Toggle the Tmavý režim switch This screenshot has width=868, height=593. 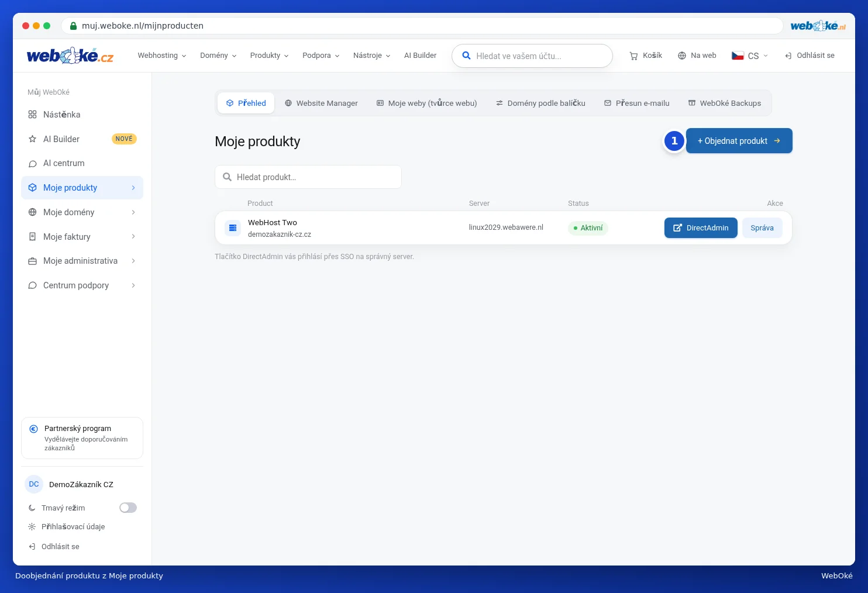(128, 508)
